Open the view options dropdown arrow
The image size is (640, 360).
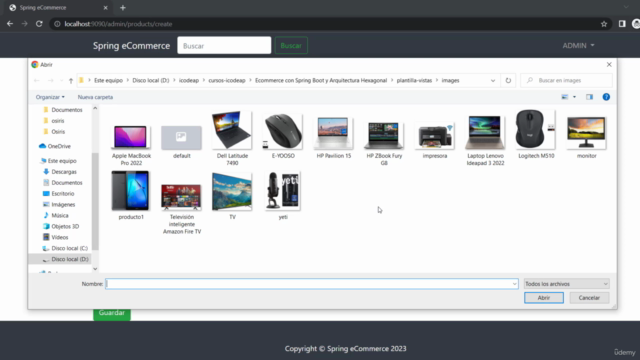pyautogui.click(x=574, y=97)
